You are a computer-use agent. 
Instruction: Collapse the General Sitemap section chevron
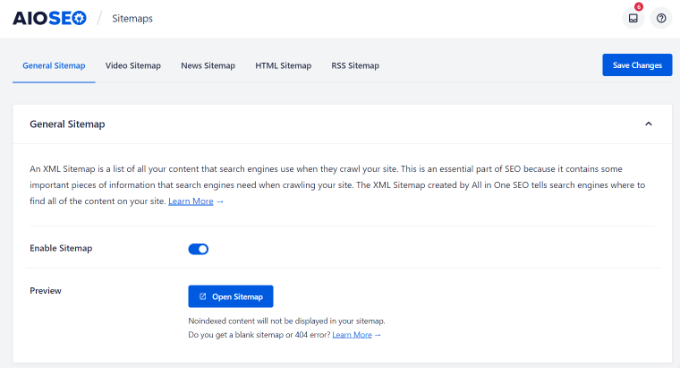648,124
